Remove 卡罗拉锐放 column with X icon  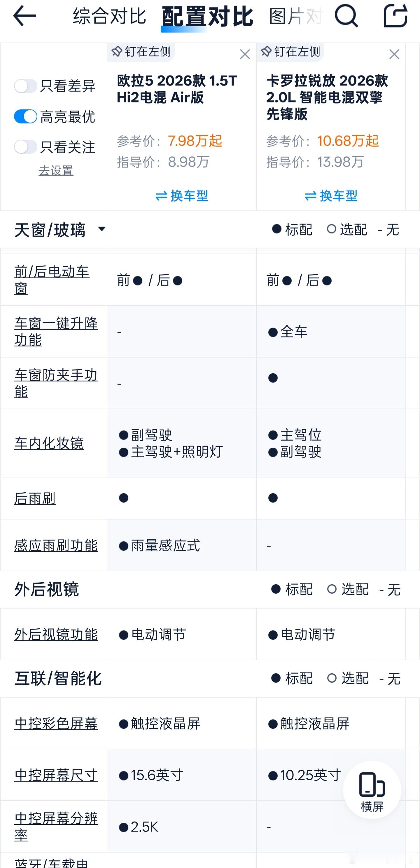coord(394,54)
